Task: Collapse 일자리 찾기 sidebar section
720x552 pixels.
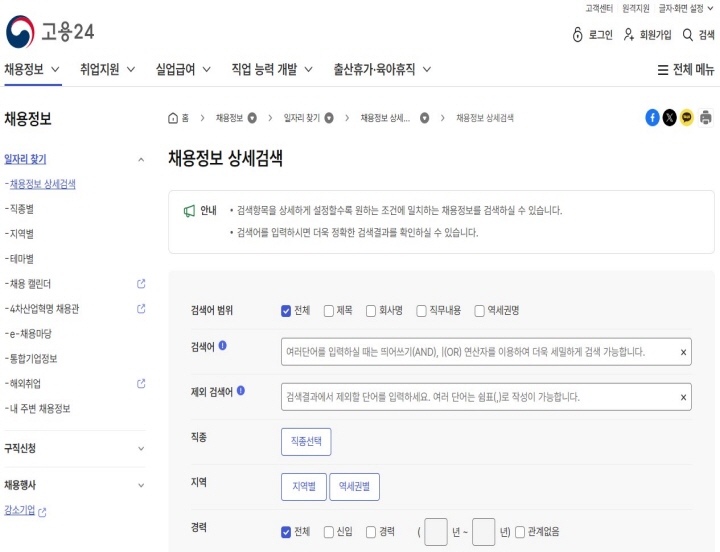Action: [x=141, y=160]
